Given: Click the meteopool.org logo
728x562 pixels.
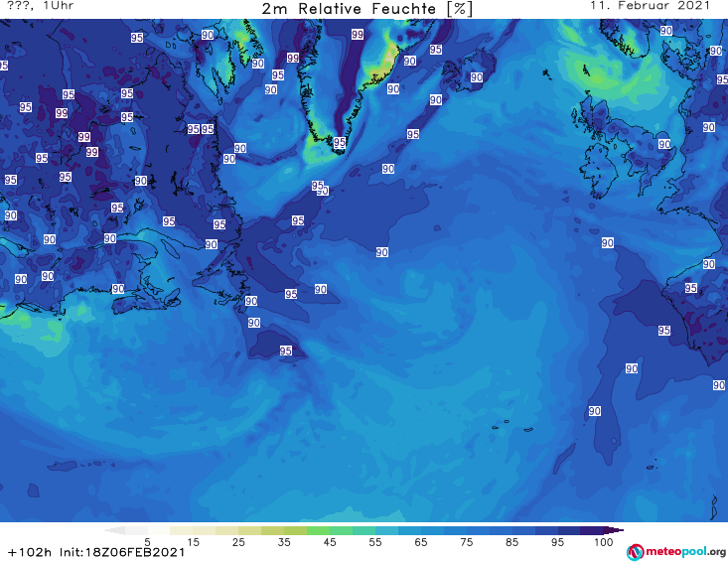Looking at the screenshot, I should pos(676,552).
